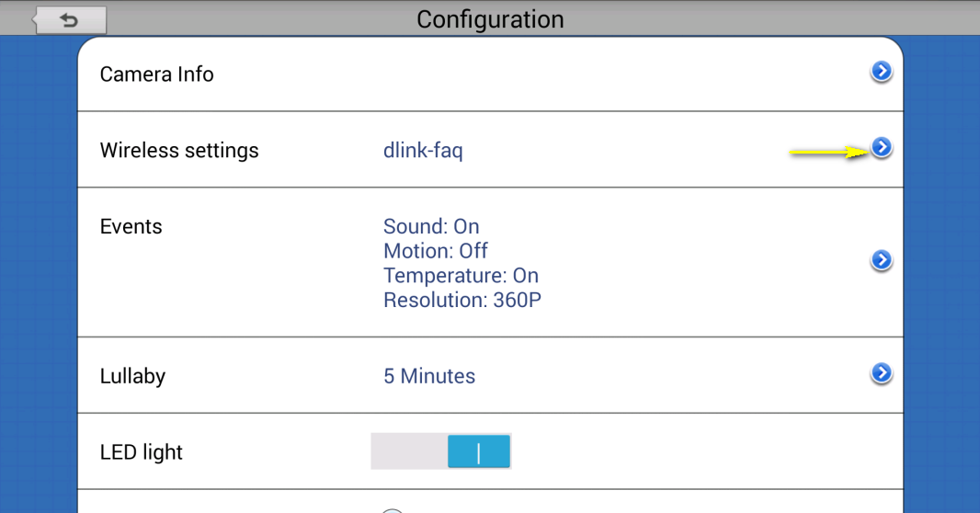Viewport: 980px width, 513px height.
Task: Click the Events row label
Action: tap(131, 227)
